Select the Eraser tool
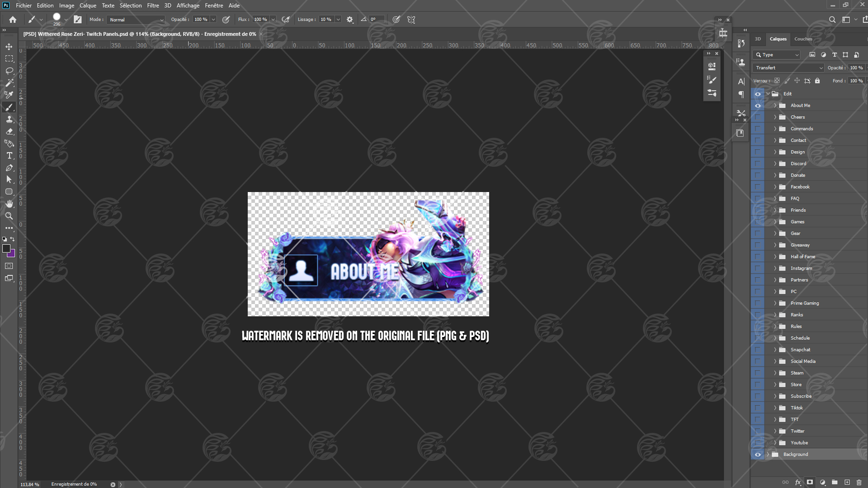This screenshot has width=868, height=488. tap(9, 131)
